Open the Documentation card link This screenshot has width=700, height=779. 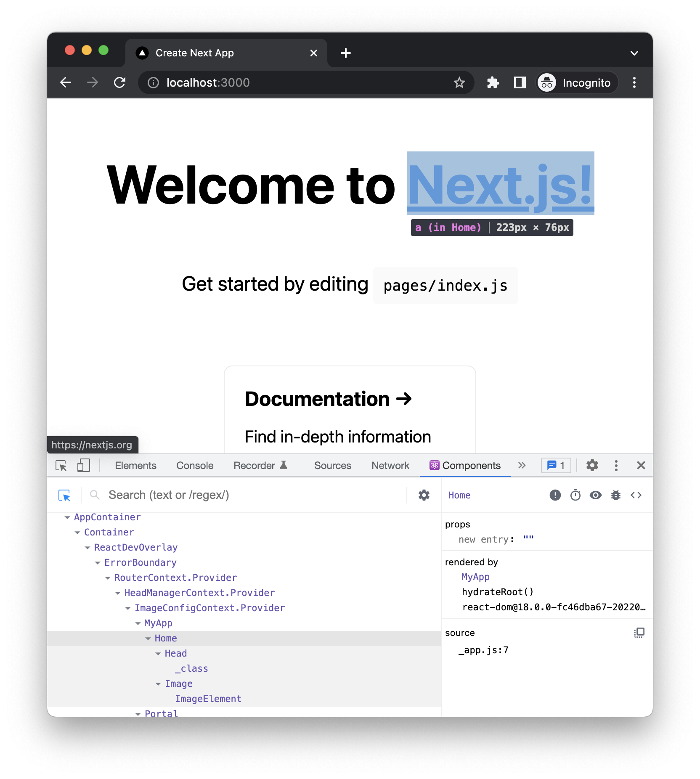pyautogui.click(x=350, y=410)
